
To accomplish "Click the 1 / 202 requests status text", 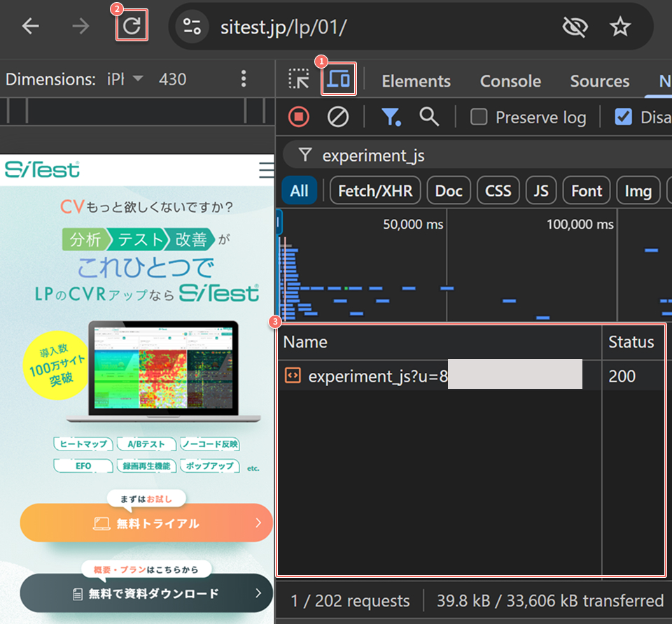I will [350, 600].
